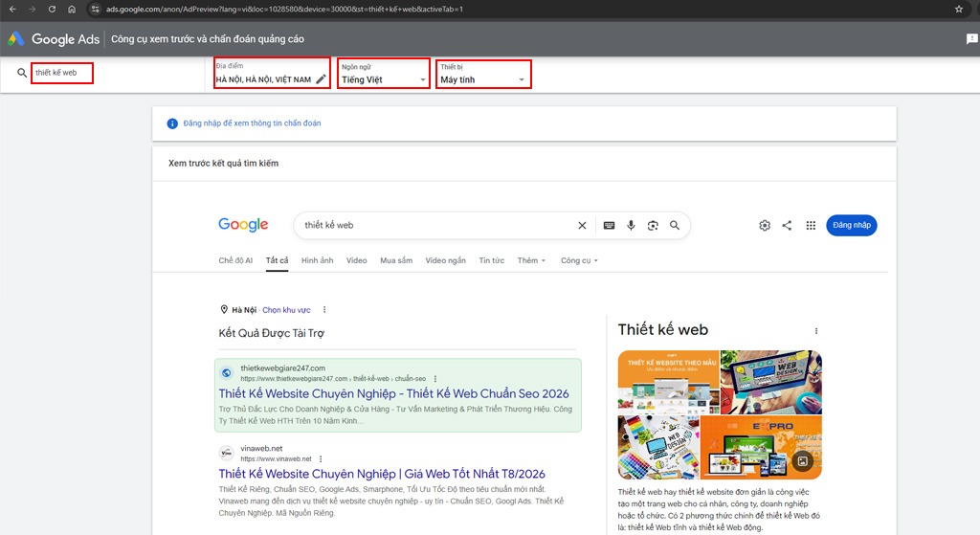This screenshot has width=980, height=535.
Task: Click the magnifier search icon in the Google preview
Action: [675, 226]
